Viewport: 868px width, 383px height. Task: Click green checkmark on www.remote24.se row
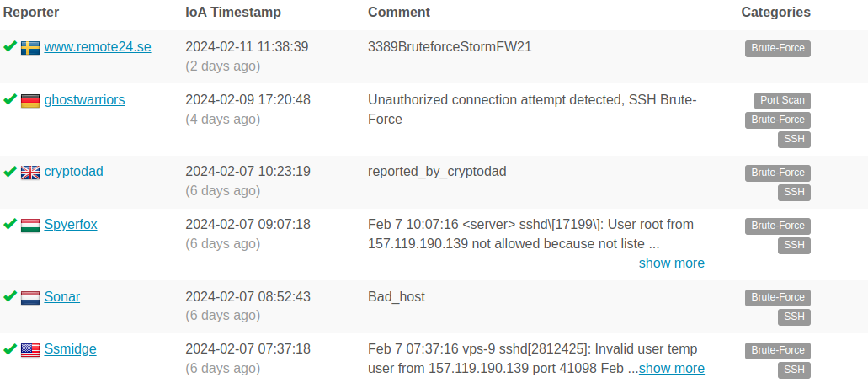[x=10, y=46]
